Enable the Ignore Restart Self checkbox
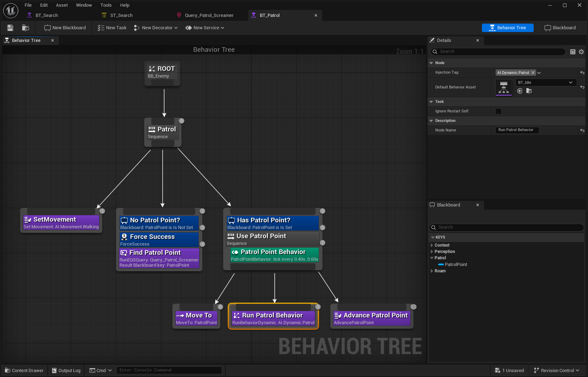This screenshot has height=377, width=588. point(498,111)
